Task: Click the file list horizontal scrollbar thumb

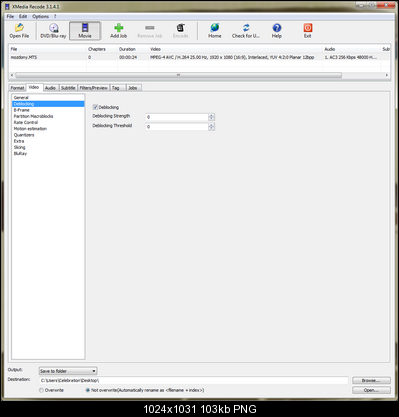Action: pos(178,75)
